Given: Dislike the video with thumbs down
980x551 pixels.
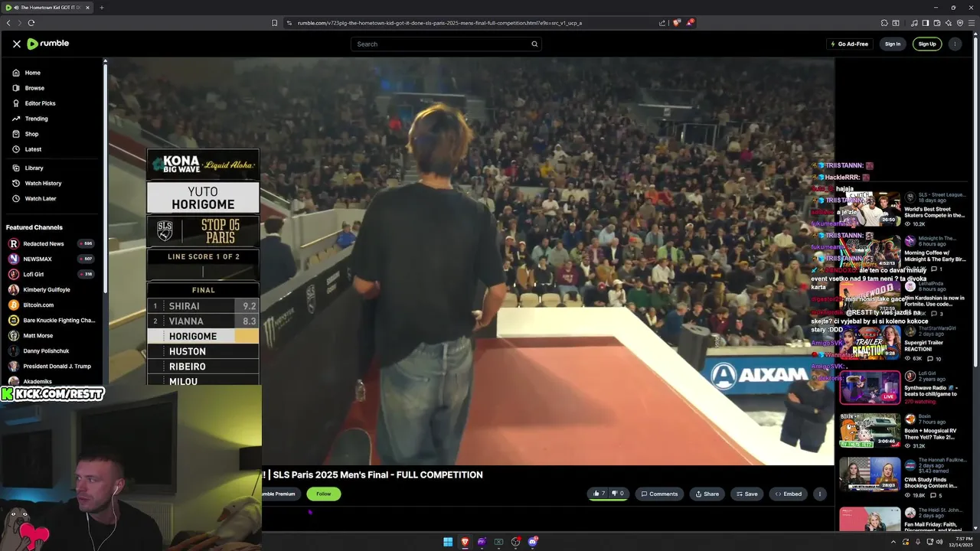Looking at the screenshot, I should point(618,494).
